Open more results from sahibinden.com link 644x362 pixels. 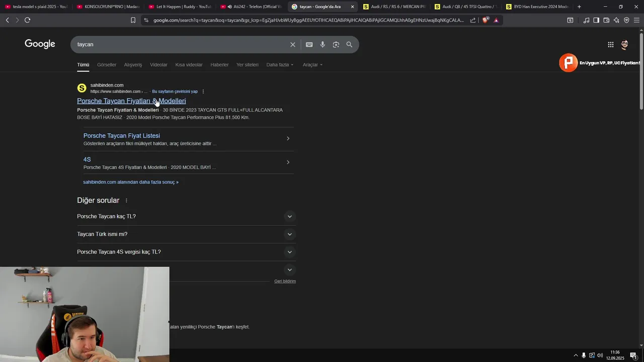(x=131, y=182)
